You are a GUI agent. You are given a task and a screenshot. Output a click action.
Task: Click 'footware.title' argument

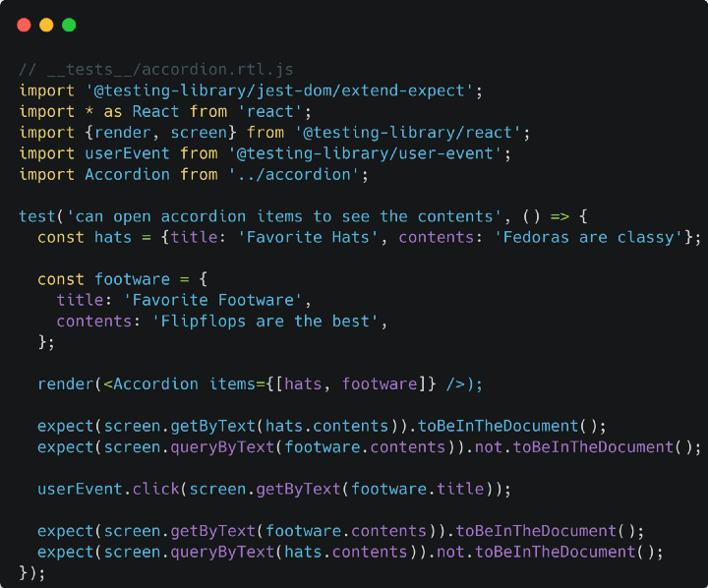click(417, 489)
